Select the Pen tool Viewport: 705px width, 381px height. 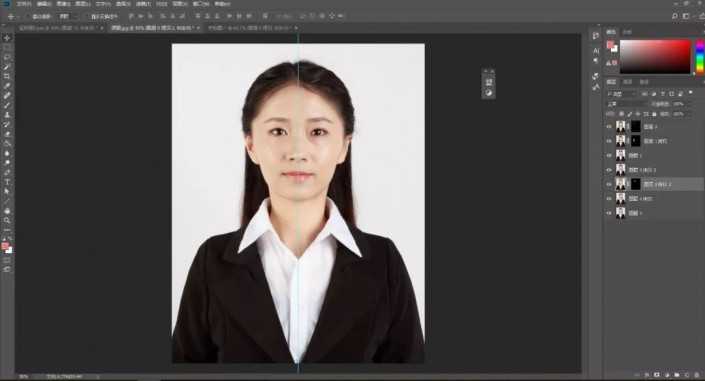[7, 172]
